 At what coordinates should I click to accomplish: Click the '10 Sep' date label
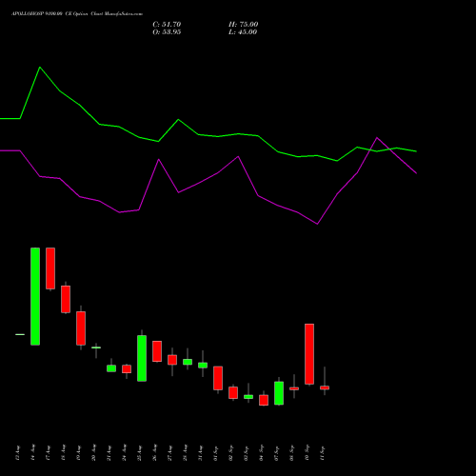tap(307, 452)
